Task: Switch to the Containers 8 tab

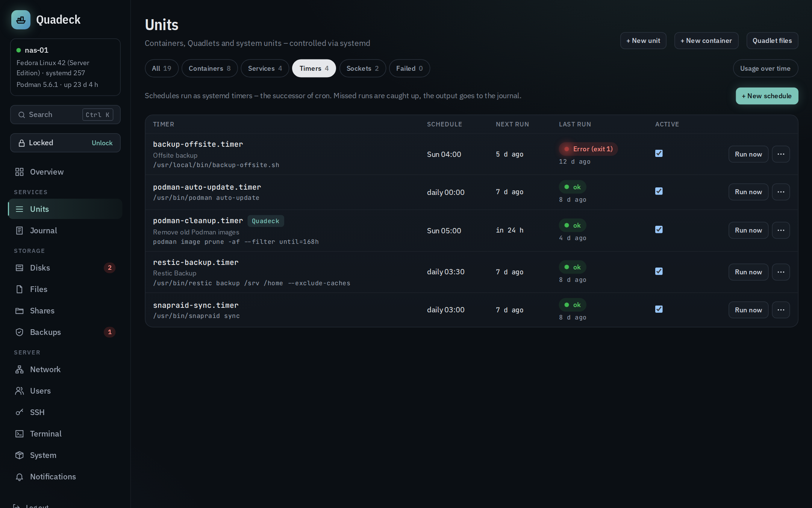Action: [210, 68]
